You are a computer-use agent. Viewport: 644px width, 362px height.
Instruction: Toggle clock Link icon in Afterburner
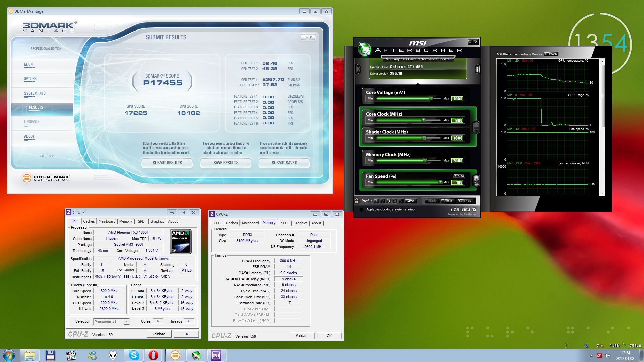click(x=476, y=127)
